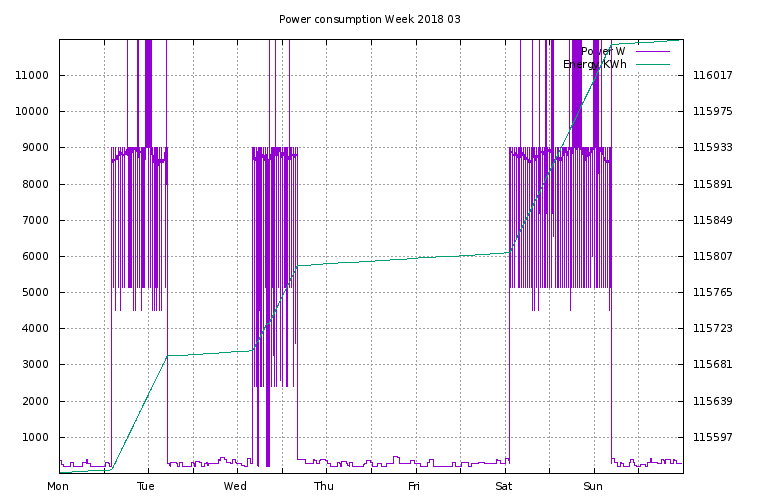
Task: Click the 115891 right axis value
Action: click(713, 185)
